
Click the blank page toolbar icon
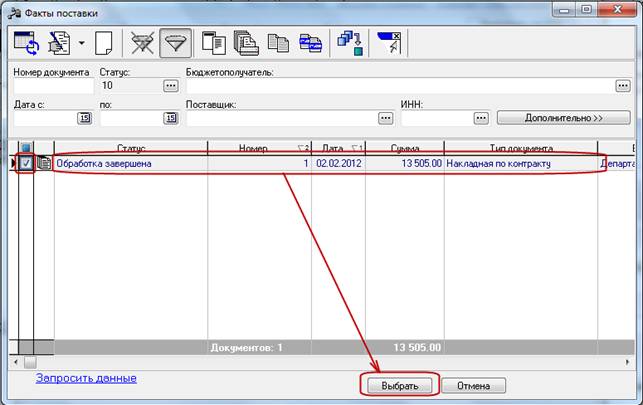(x=103, y=43)
